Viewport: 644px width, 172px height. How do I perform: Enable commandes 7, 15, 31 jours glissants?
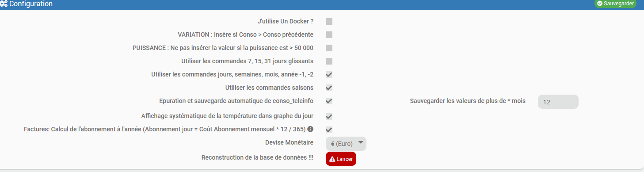tap(329, 61)
